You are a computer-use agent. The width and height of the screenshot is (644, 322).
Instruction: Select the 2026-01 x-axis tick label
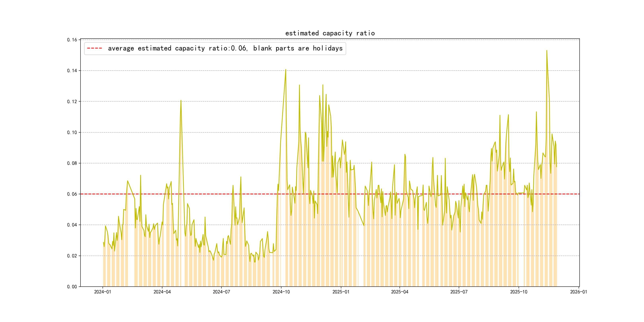[578, 292]
